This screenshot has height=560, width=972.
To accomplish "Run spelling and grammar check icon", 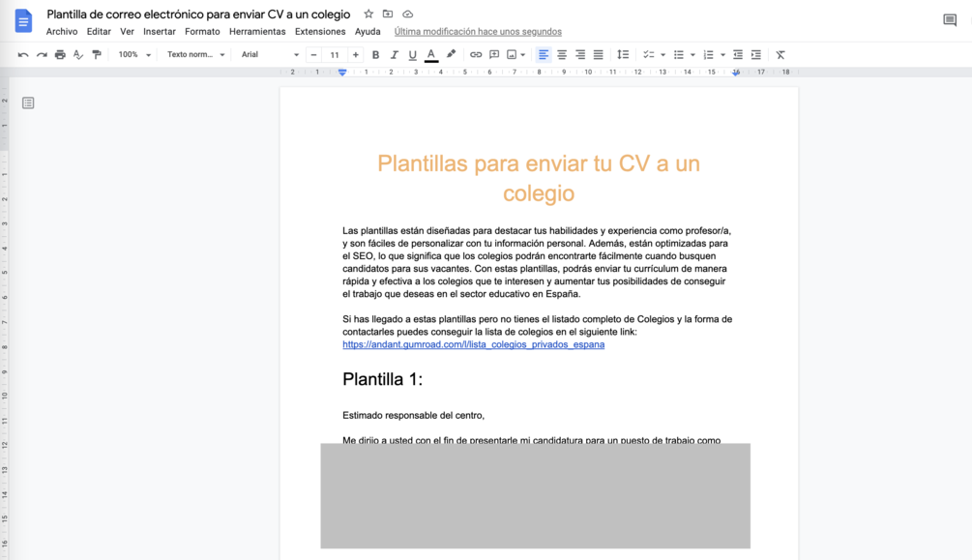I will (78, 54).
